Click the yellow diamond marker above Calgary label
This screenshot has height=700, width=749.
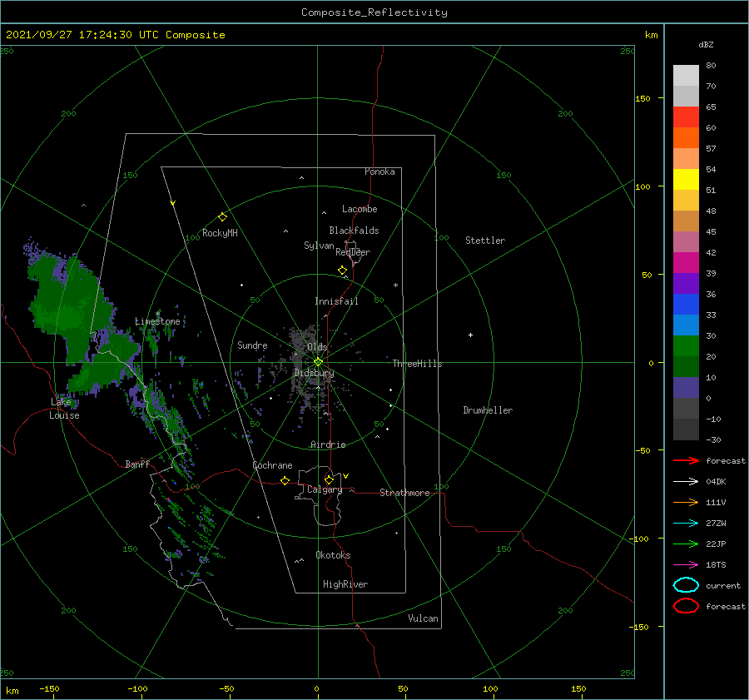(x=329, y=479)
